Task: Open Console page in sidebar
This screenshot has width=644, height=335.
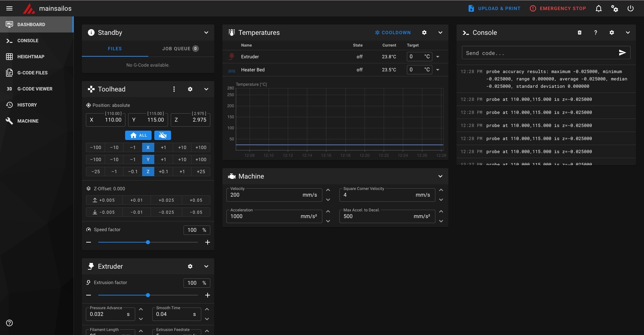Action: point(37,41)
